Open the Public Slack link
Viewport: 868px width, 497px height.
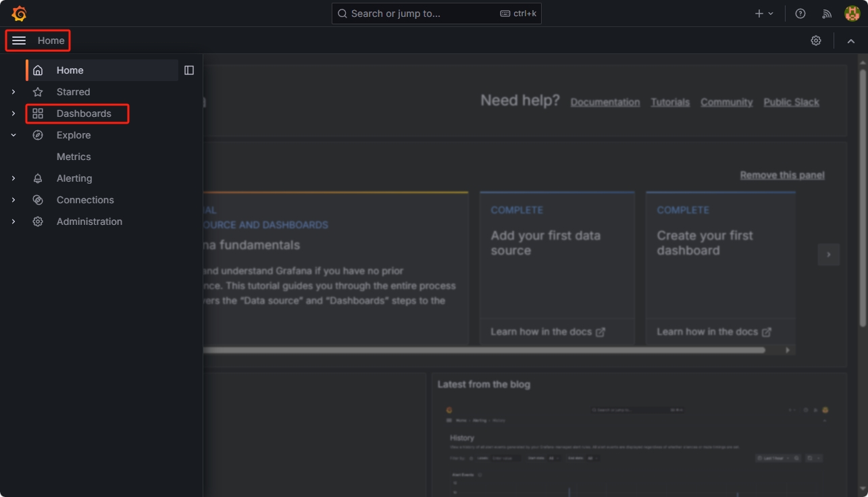tap(791, 102)
